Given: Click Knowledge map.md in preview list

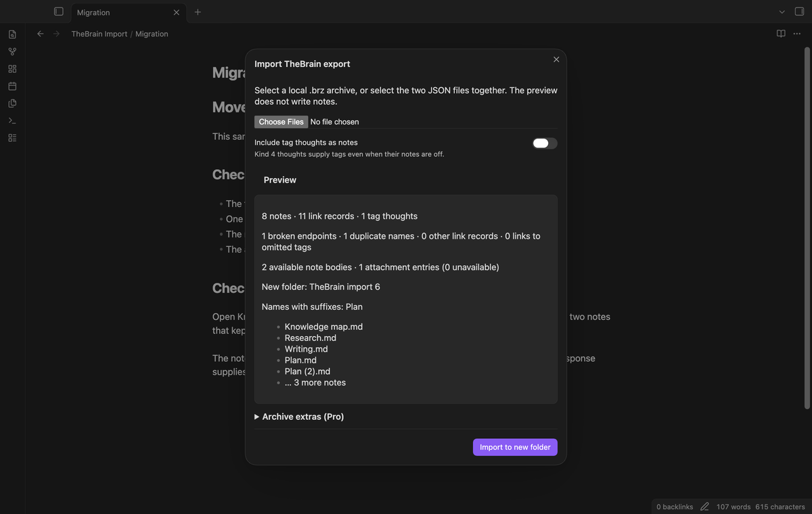Looking at the screenshot, I should click(x=323, y=327).
